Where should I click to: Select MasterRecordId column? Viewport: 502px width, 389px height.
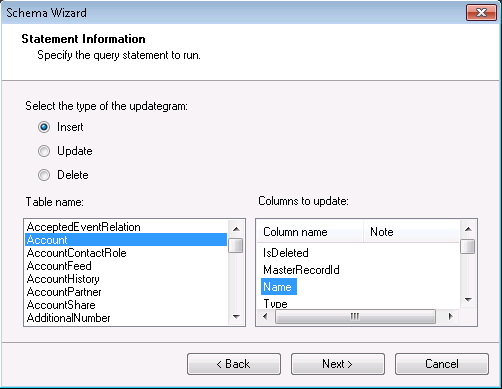tap(301, 270)
